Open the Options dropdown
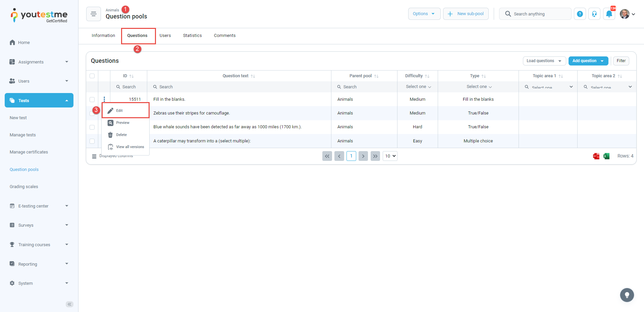This screenshot has height=312, width=644. coord(424,14)
